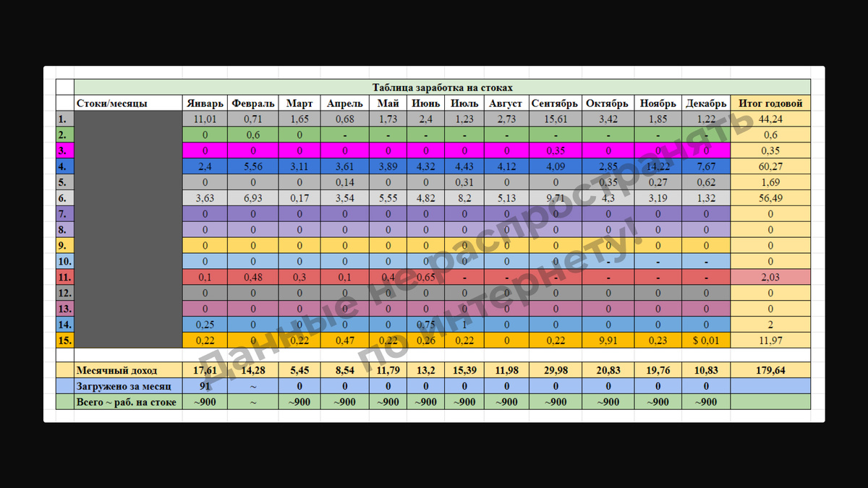868x488 pixels.
Task: Click the red row number "11." cell
Action: [65, 277]
